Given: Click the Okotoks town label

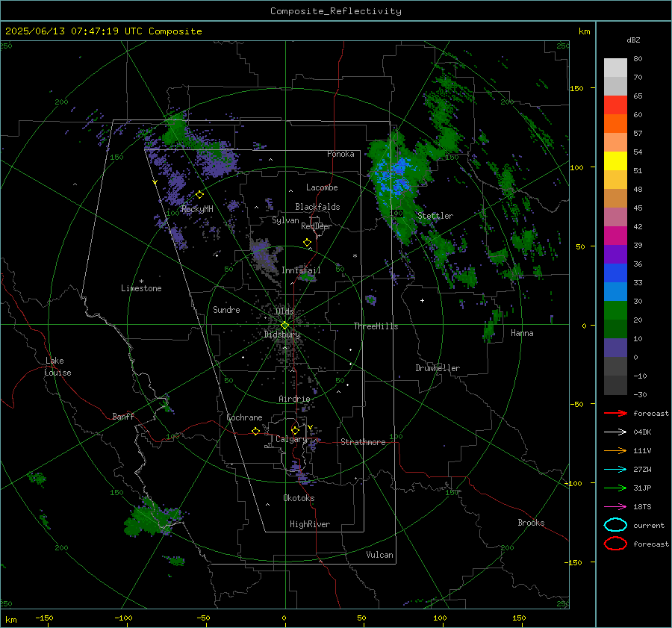Looking at the screenshot, I should (x=299, y=497).
